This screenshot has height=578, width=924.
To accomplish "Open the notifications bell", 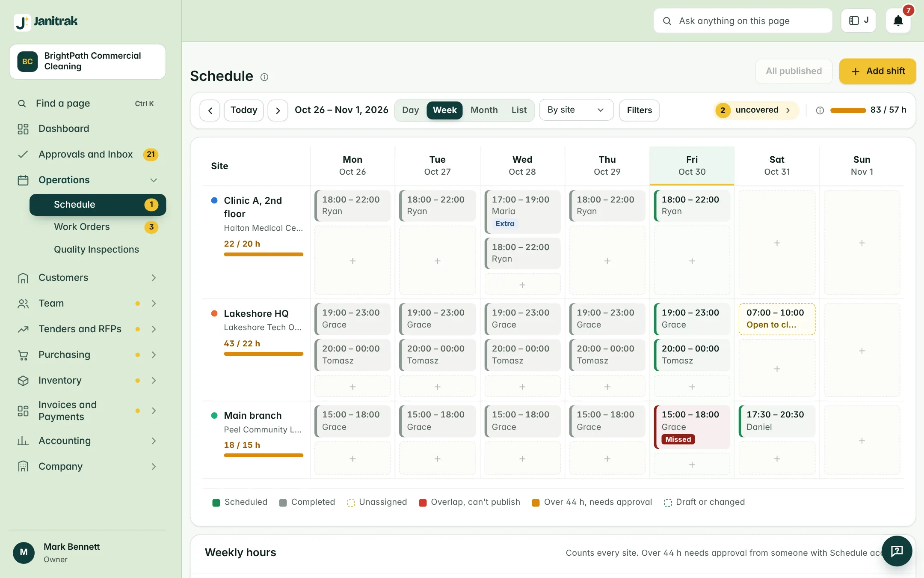I will pyautogui.click(x=898, y=21).
